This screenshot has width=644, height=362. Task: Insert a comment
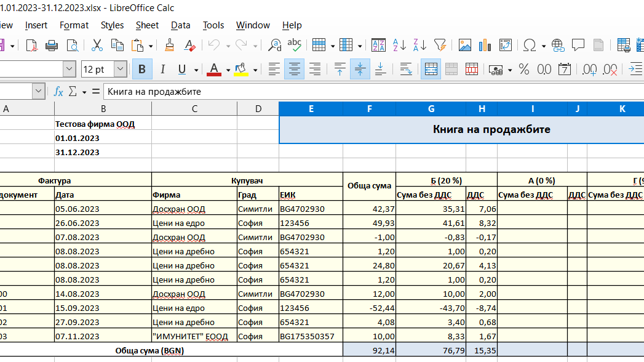tap(578, 45)
